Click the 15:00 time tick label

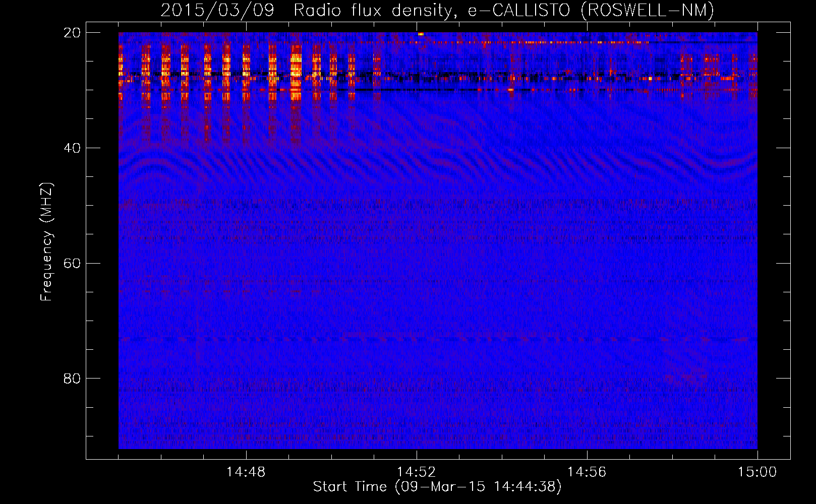[757, 472]
